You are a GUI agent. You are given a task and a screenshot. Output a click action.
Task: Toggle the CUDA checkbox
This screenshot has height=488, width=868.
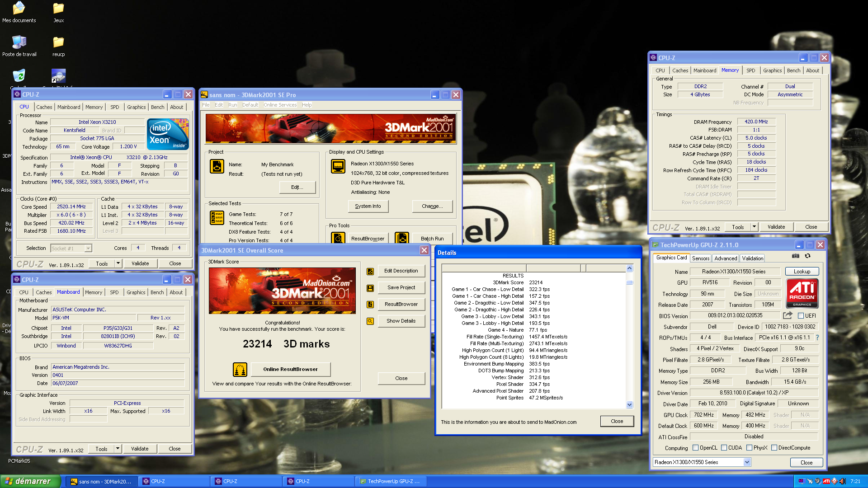724,448
